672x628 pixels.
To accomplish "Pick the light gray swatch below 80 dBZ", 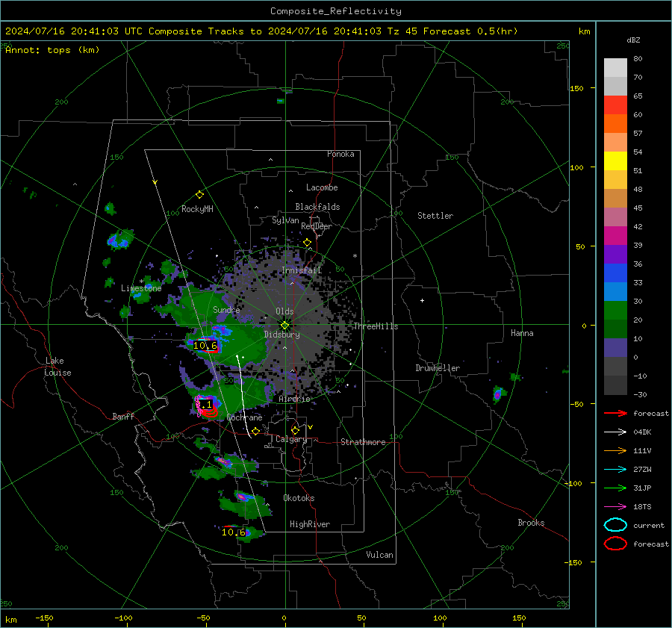I will point(615,67).
